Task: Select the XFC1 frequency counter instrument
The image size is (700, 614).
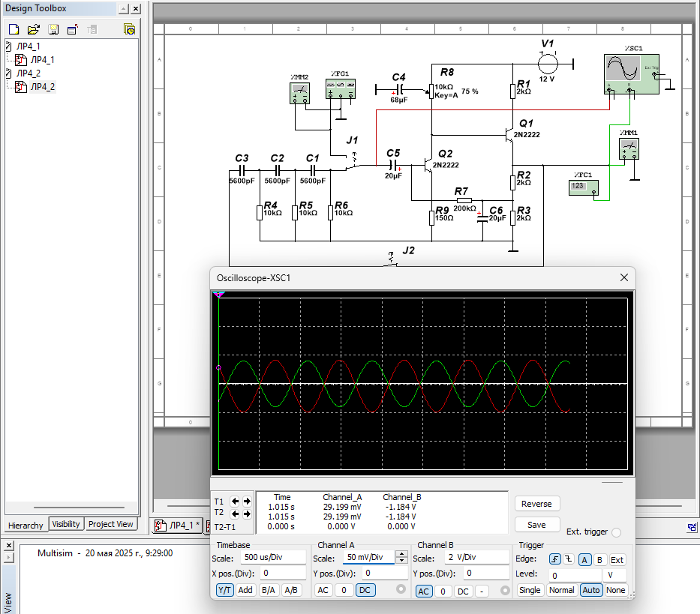Action: 584,187
